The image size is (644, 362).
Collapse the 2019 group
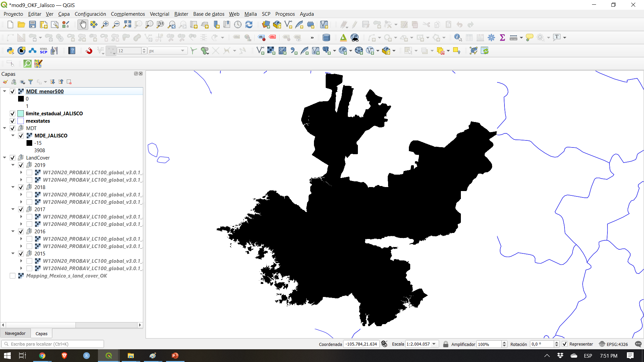point(13,165)
